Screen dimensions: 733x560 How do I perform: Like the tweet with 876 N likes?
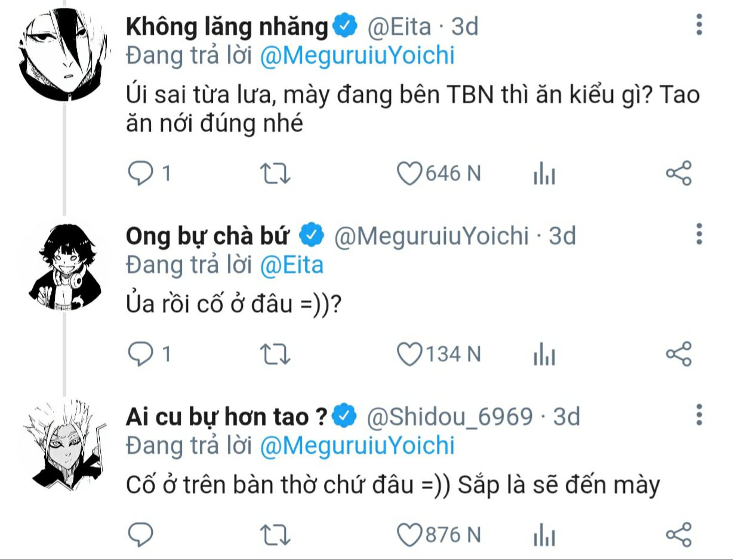tap(410, 534)
